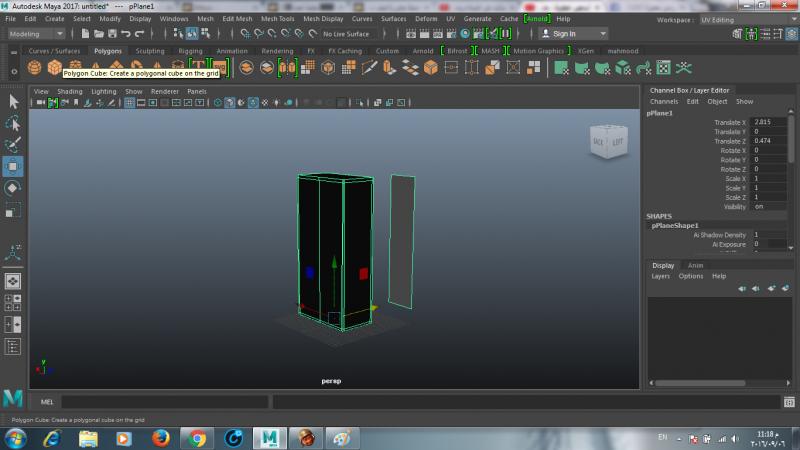Open the Modeling menu set dropdown
This screenshot has width=800, height=450.
(x=35, y=33)
